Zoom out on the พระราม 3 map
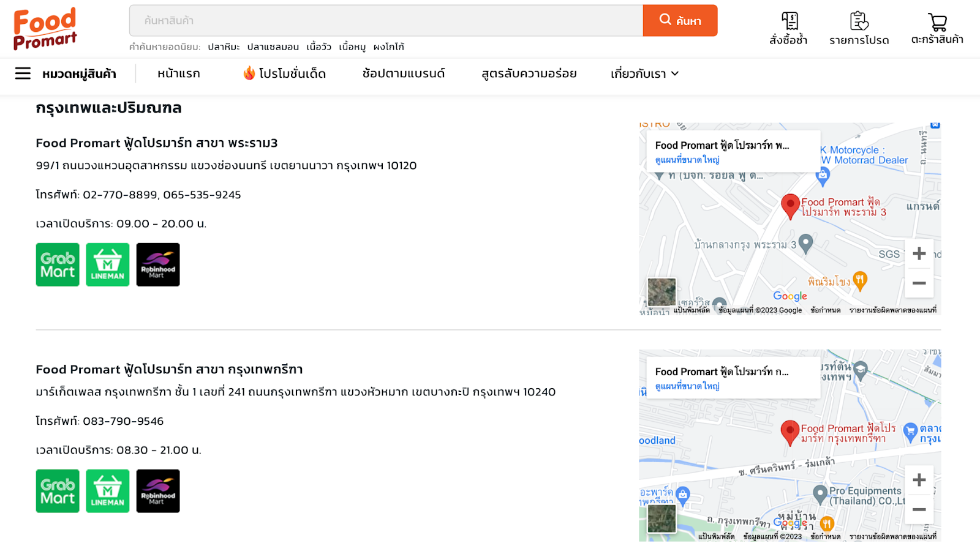This screenshot has width=980, height=554. pyautogui.click(x=919, y=283)
